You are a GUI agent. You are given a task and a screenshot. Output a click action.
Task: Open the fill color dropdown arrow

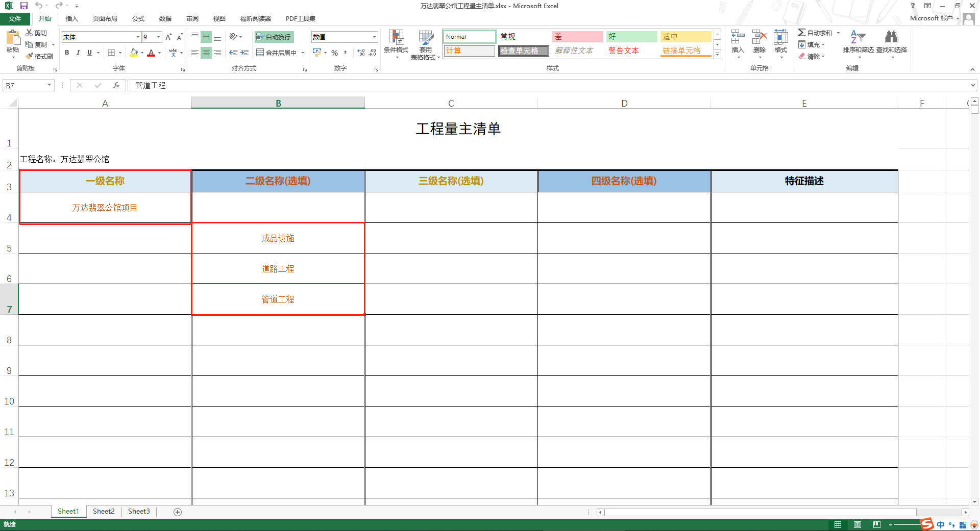[x=142, y=53]
